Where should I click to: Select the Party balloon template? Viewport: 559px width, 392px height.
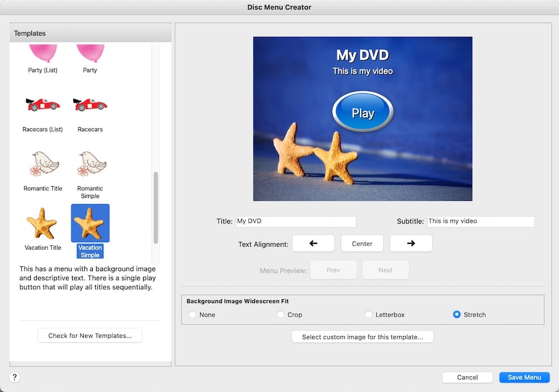(90, 54)
